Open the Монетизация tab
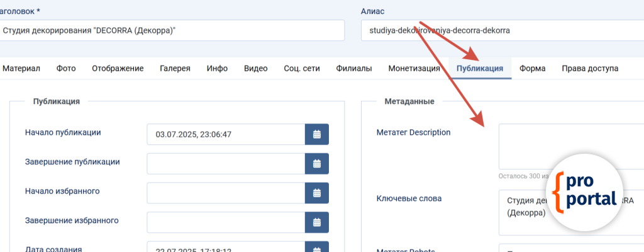Screen dimensions: 644x252 point(414,69)
